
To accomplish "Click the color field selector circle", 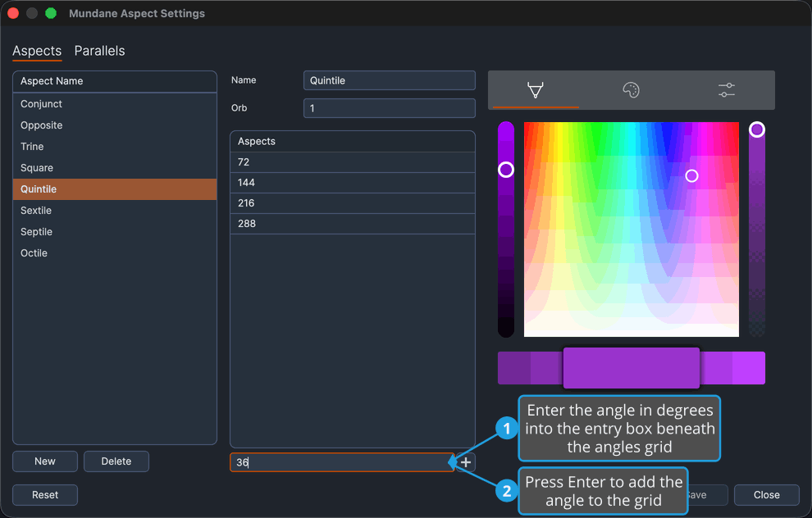I will coord(691,176).
